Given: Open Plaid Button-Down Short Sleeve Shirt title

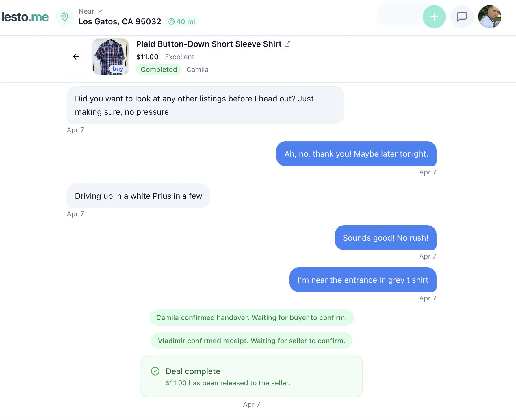Looking at the screenshot, I should [x=209, y=44].
